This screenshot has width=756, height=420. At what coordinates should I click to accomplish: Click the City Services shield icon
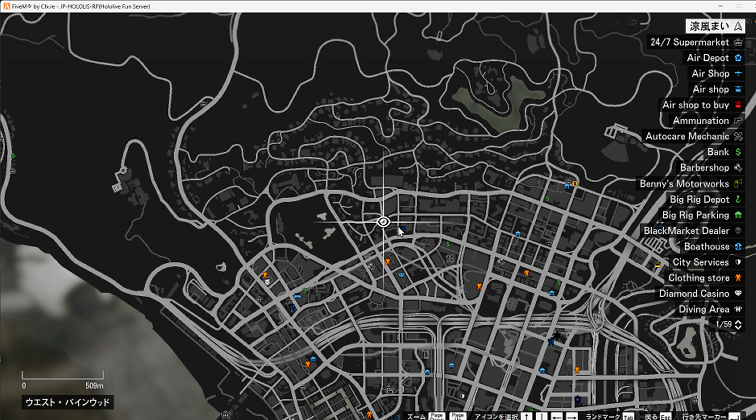point(738,262)
